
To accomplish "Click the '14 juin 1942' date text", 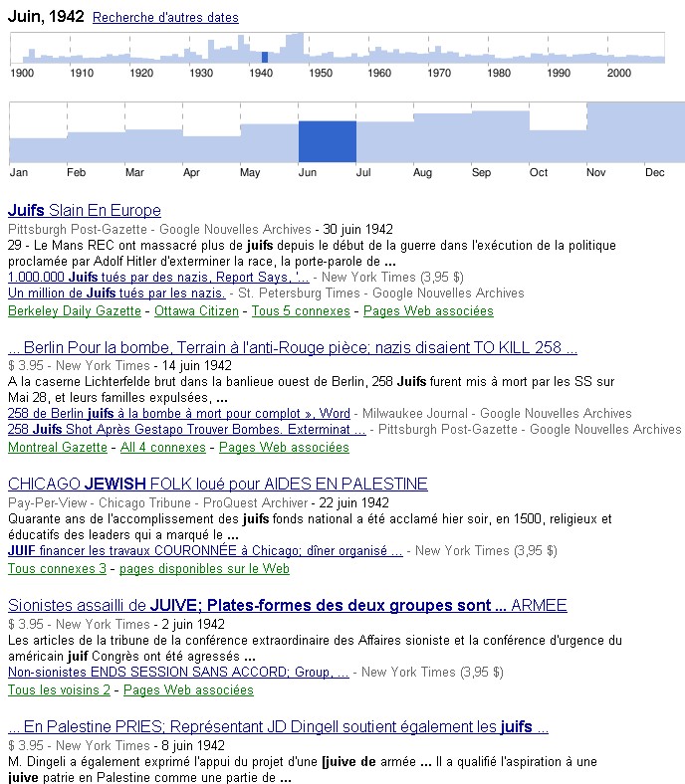I will click(197, 366).
